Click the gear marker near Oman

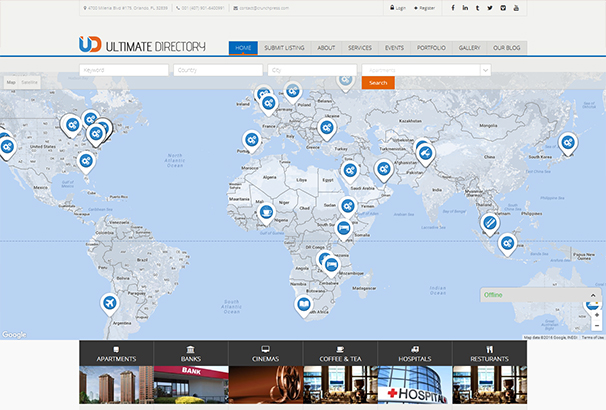click(384, 170)
